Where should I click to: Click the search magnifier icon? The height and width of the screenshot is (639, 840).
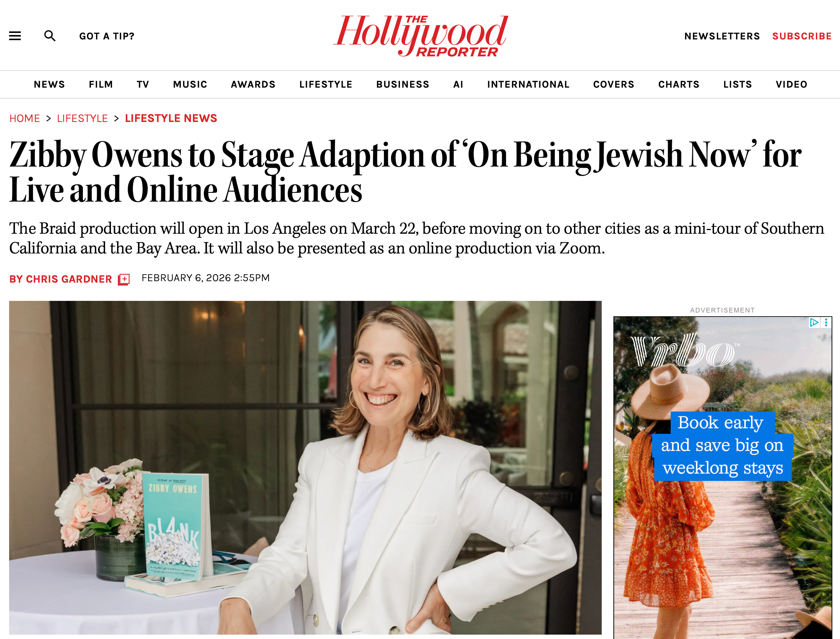(50, 36)
